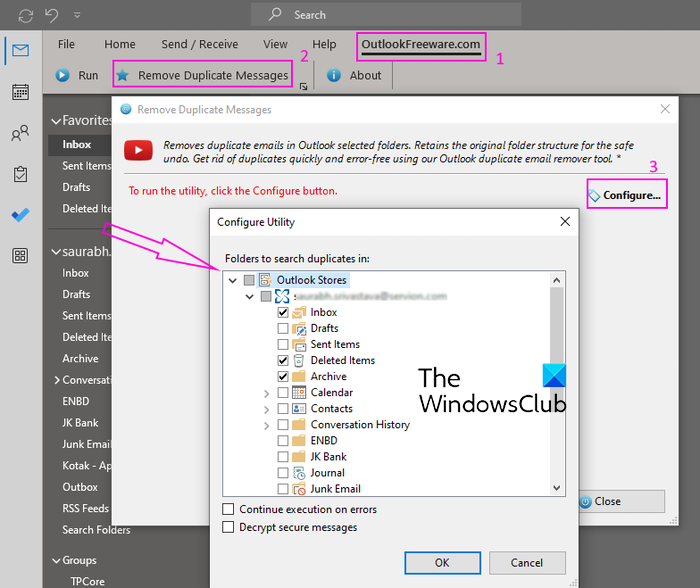
Task: Click the folder tree scrollbar up arrow
Action: [556, 280]
